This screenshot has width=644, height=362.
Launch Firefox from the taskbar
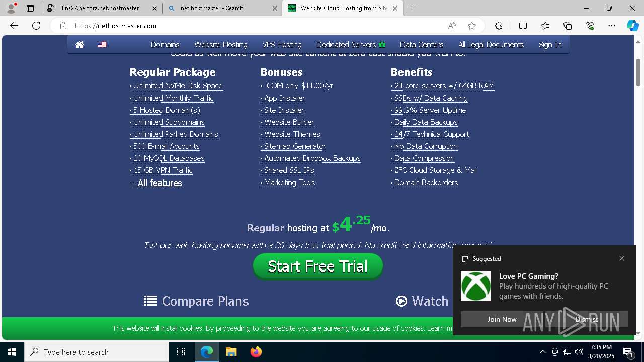coord(256,352)
